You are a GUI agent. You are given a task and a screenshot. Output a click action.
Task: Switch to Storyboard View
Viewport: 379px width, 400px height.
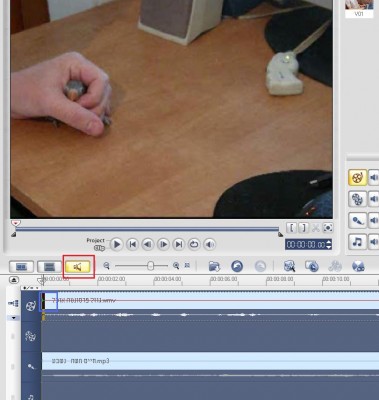[21, 267]
